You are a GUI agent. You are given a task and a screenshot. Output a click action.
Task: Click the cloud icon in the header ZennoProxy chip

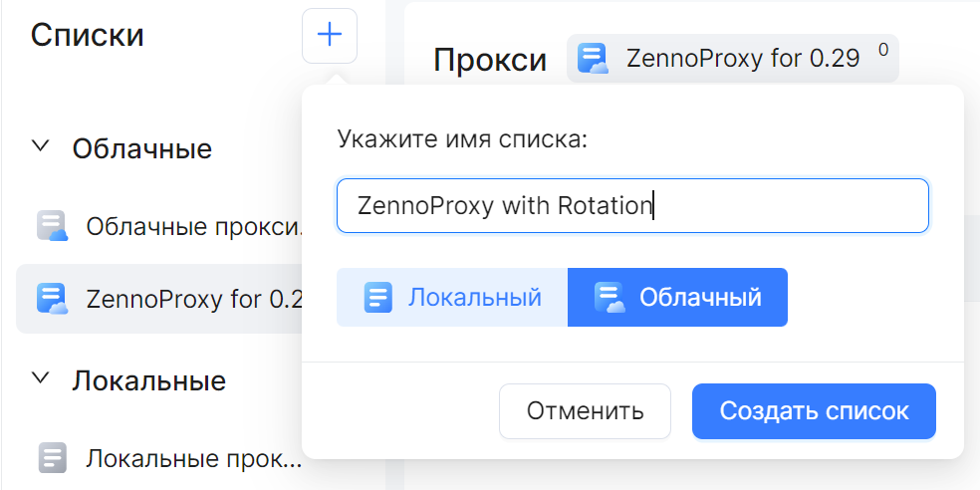pos(593,59)
